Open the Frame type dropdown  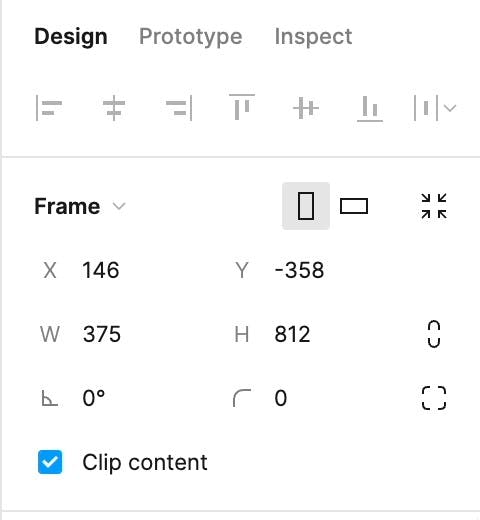pyautogui.click(x=80, y=206)
